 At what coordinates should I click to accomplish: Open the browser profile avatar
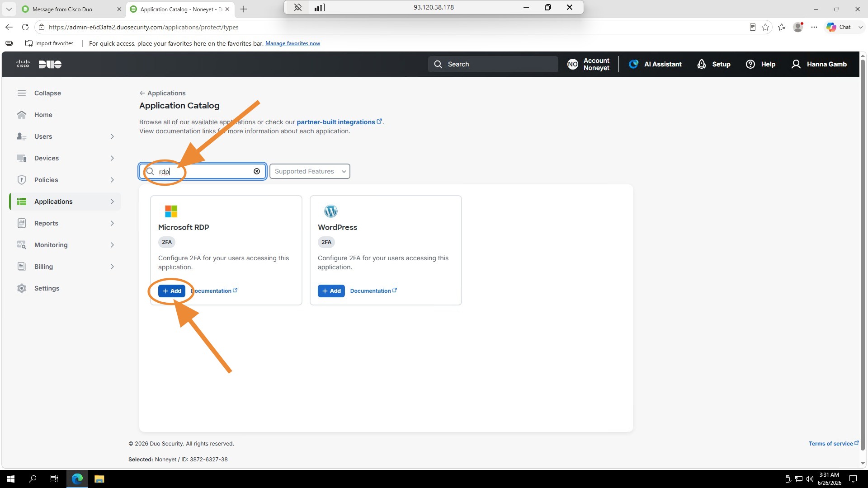(798, 27)
